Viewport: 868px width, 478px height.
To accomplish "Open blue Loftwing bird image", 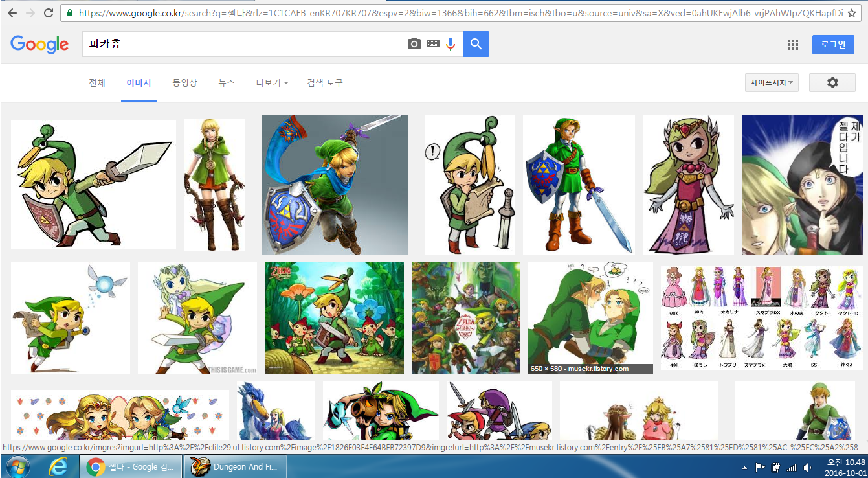I will pos(276,411).
